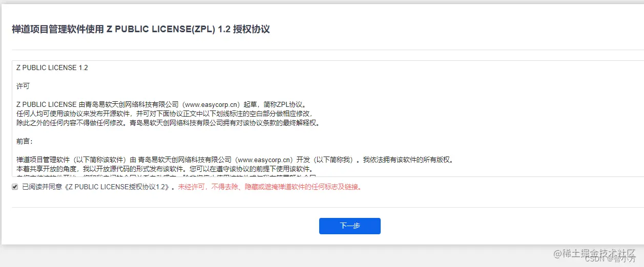
Task: Click the blue 下一步 button
Action: coord(349,226)
